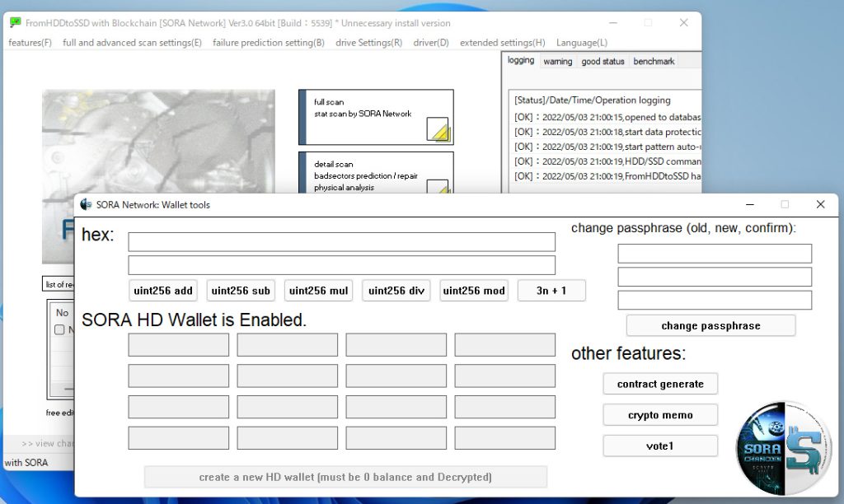Image resolution: width=844 pixels, height=504 pixels.
Task: Click the change passphrase button
Action: 710,325
